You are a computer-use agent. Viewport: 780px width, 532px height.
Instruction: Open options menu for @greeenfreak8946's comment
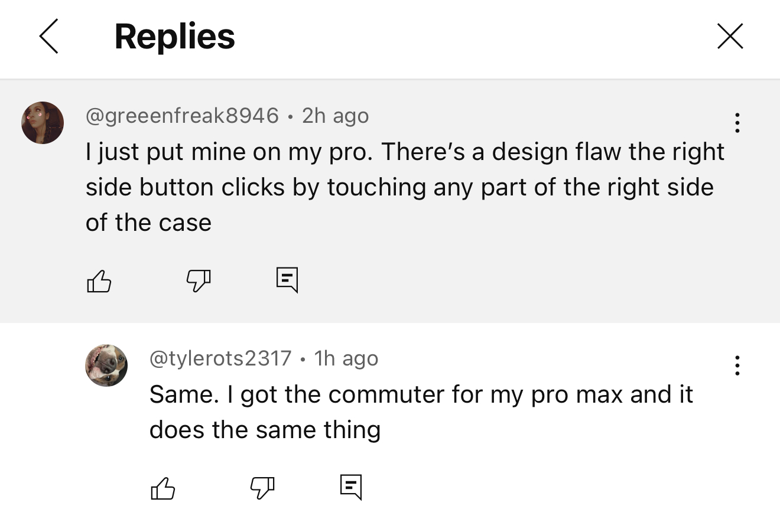[737, 122]
